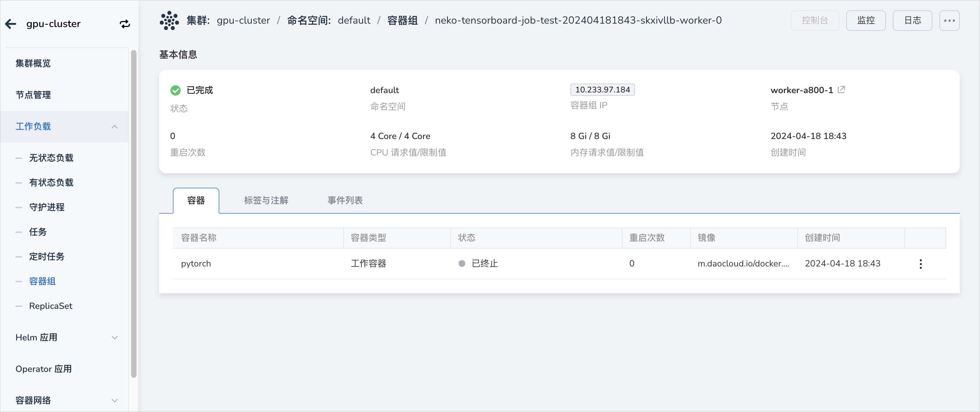Select 守护进程 in the sidebar

(47, 208)
